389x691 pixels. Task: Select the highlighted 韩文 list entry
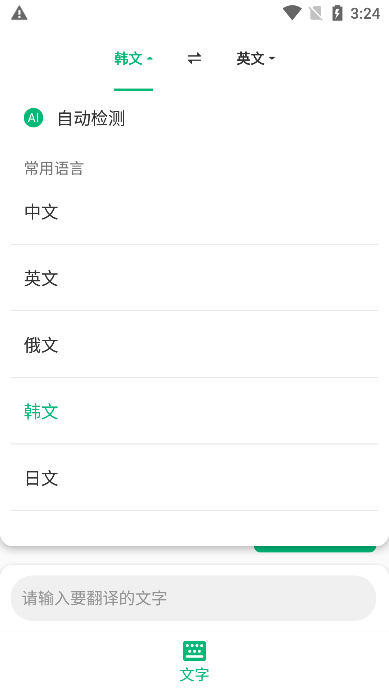194,411
